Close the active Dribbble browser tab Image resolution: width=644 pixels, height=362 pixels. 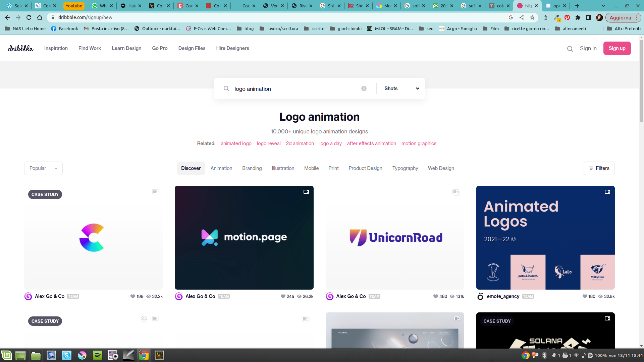pos(536,6)
